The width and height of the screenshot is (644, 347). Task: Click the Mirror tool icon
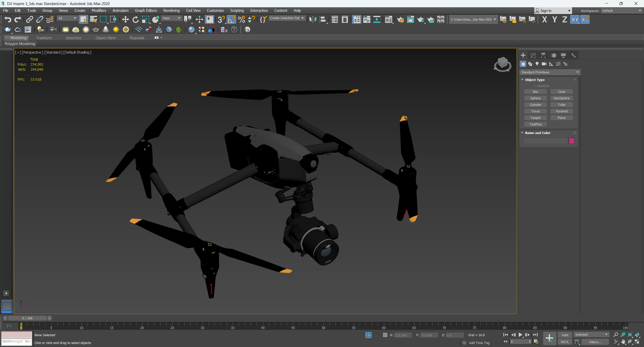[313, 19]
